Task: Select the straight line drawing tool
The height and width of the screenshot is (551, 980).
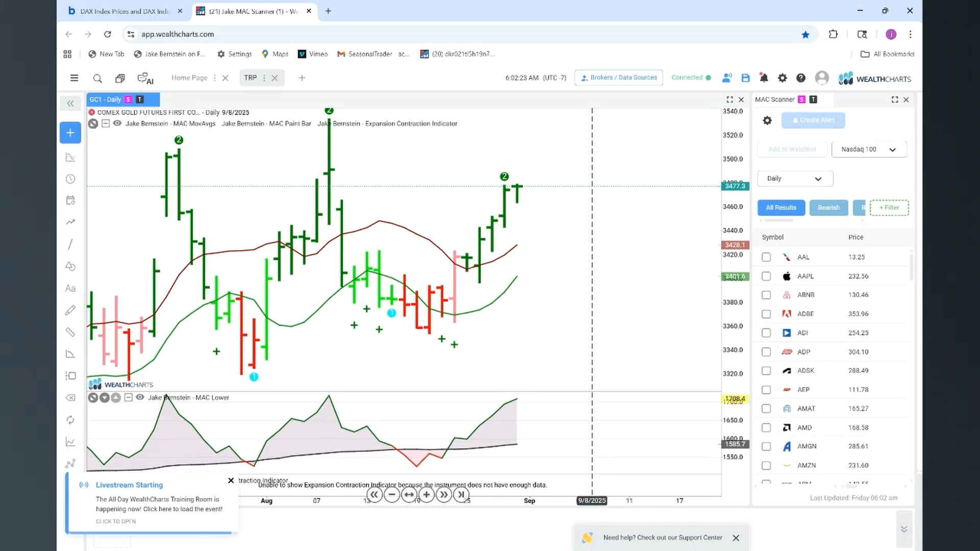Action: [70, 244]
